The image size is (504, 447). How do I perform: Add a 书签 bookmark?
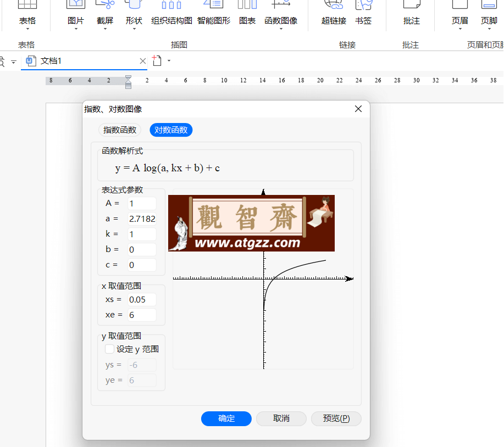pyautogui.click(x=363, y=13)
